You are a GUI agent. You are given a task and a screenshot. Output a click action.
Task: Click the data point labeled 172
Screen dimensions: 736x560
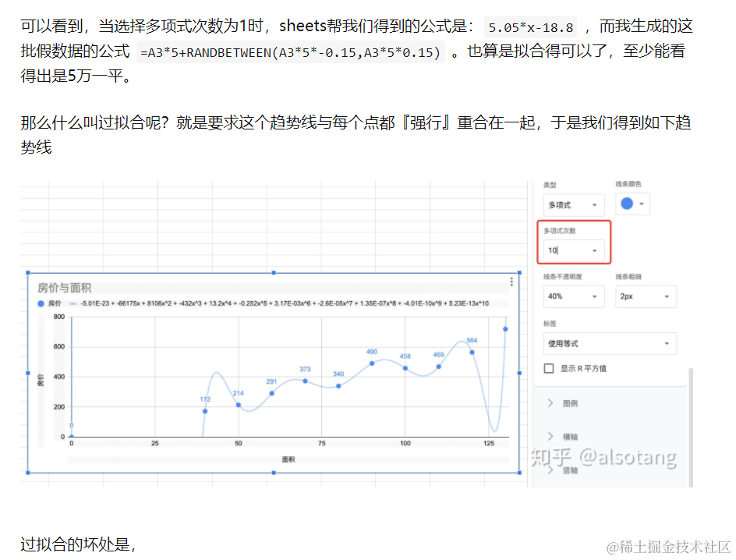pos(204,411)
